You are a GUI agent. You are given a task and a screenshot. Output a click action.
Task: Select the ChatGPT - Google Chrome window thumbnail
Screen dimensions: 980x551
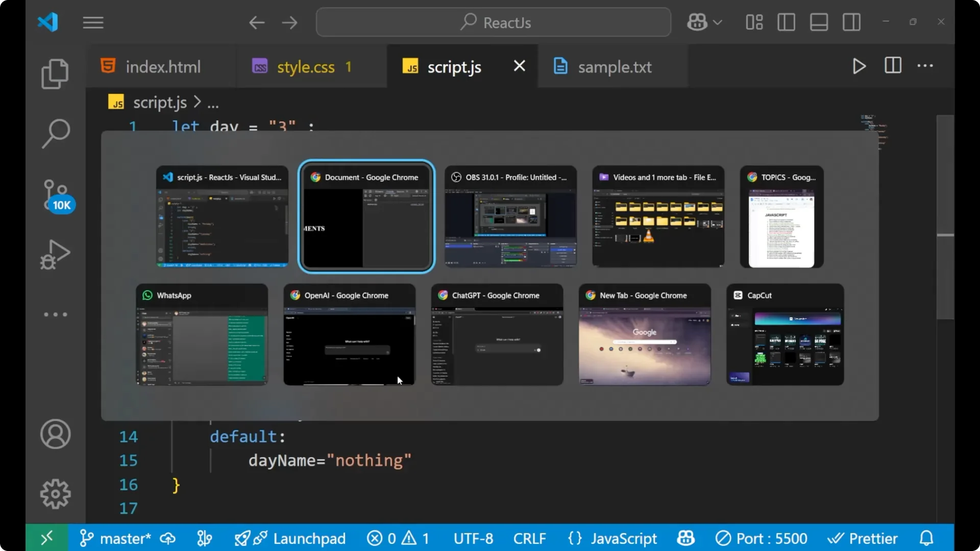pos(497,334)
